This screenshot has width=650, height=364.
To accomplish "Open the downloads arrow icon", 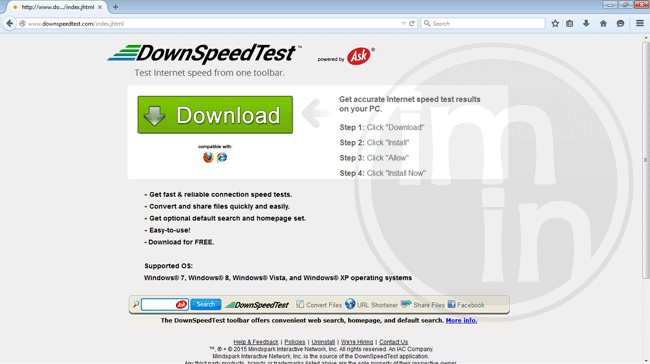I will [x=586, y=24].
